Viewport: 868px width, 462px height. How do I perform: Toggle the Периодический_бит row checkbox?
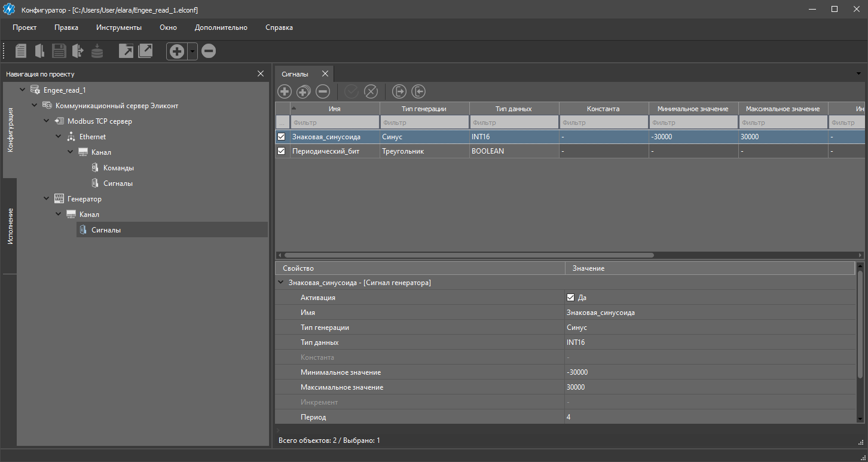click(282, 151)
